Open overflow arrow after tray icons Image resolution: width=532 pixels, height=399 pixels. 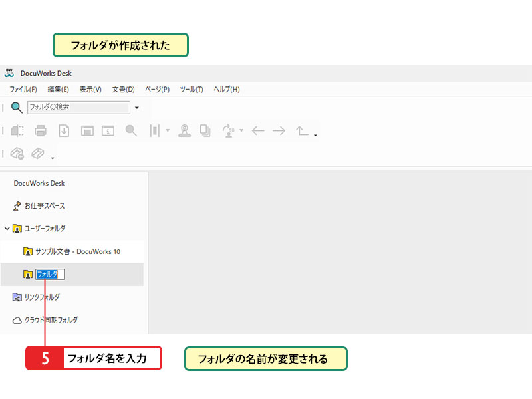click(53, 158)
